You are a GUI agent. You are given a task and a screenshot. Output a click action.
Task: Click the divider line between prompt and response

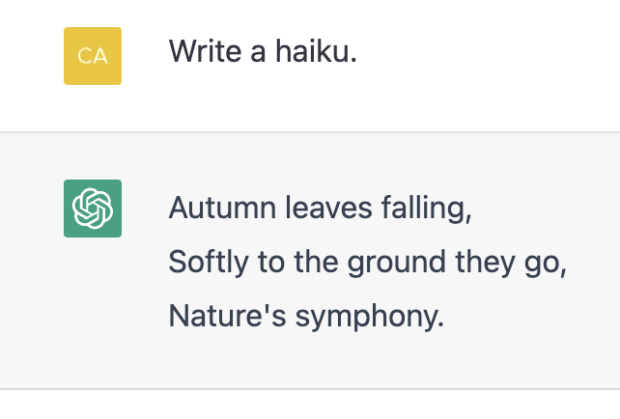tap(310, 132)
